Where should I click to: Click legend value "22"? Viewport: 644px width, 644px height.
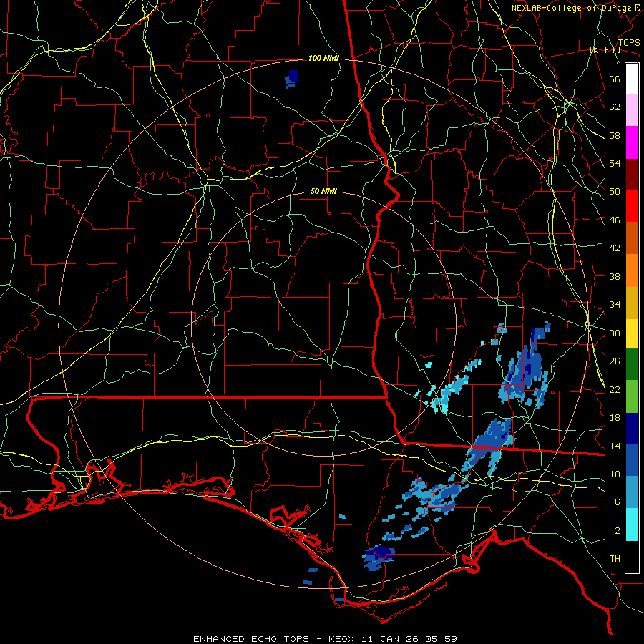(x=615, y=389)
